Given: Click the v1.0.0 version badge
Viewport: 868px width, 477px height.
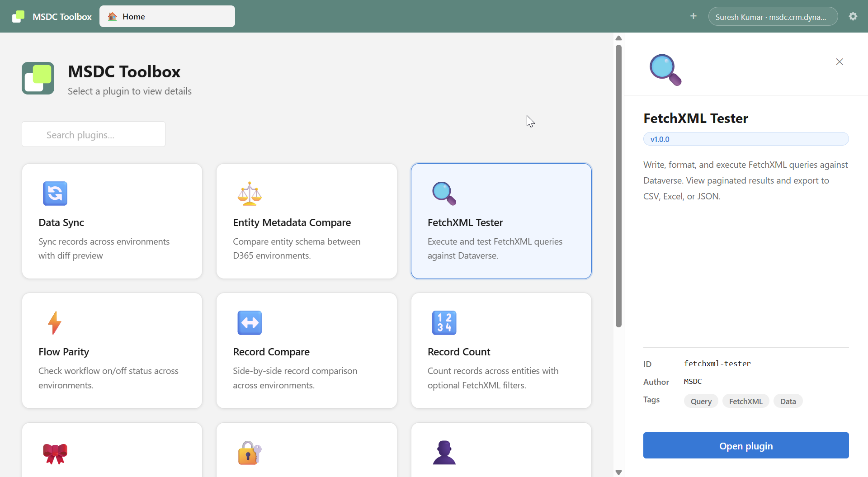Looking at the screenshot, I should [746, 139].
